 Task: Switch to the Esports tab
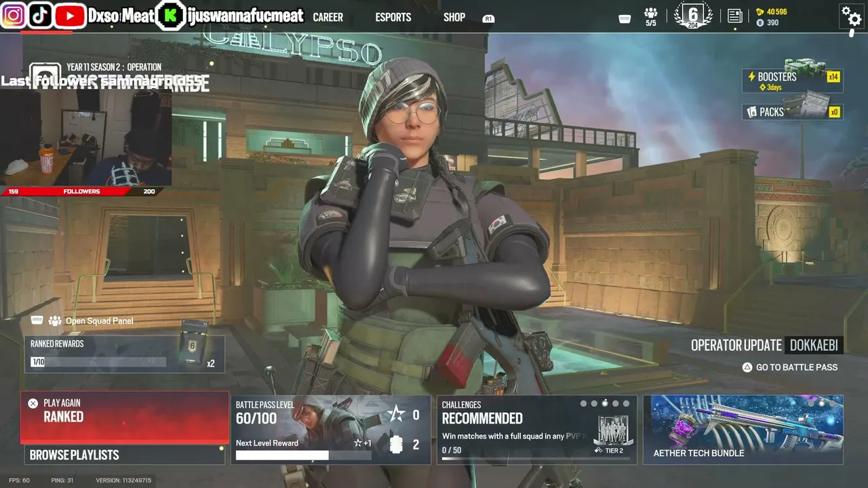pyautogui.click(x=393, y=17)
